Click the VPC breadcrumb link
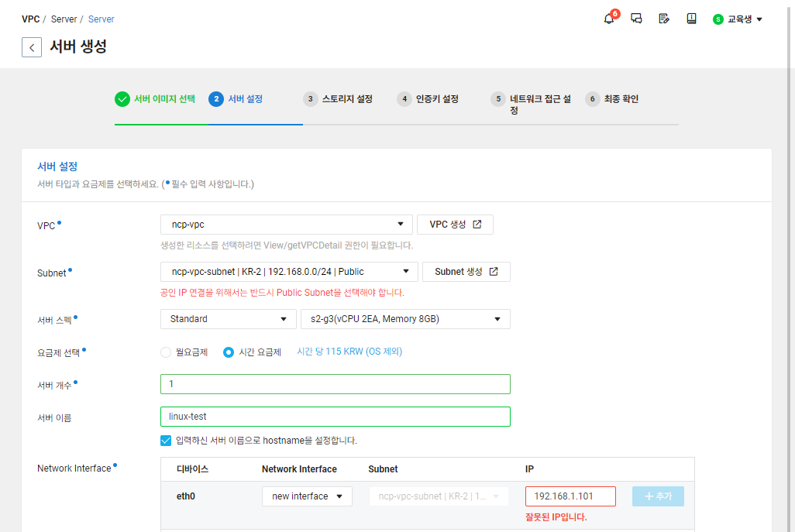This screenshot has width=795, height=532. (x=30, y=19)
